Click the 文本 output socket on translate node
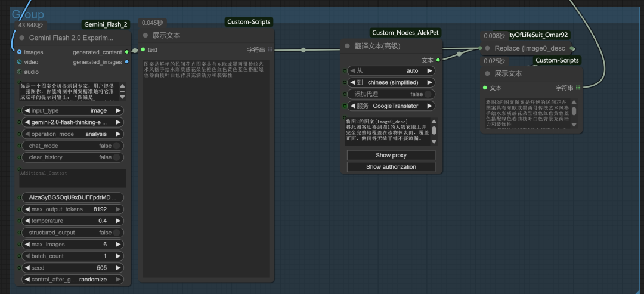The height and width of the screenshot is (294, 644). [438, 60]
